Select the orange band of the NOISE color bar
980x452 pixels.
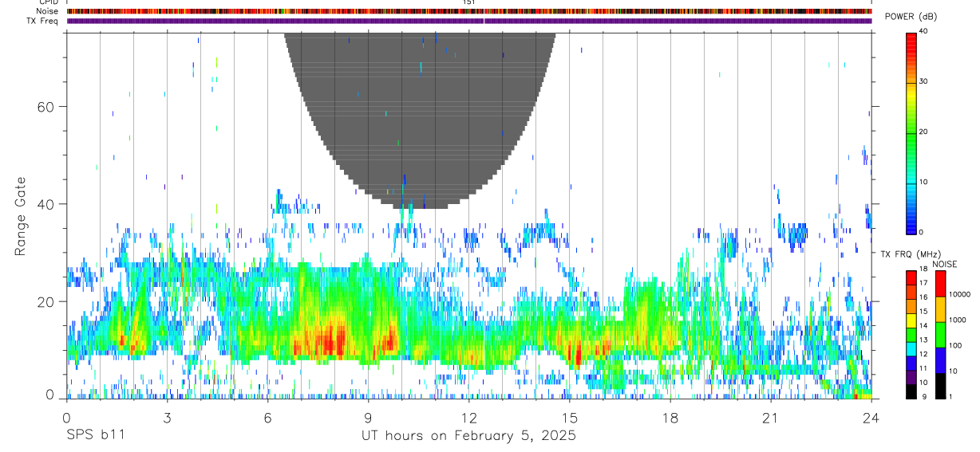940,309
